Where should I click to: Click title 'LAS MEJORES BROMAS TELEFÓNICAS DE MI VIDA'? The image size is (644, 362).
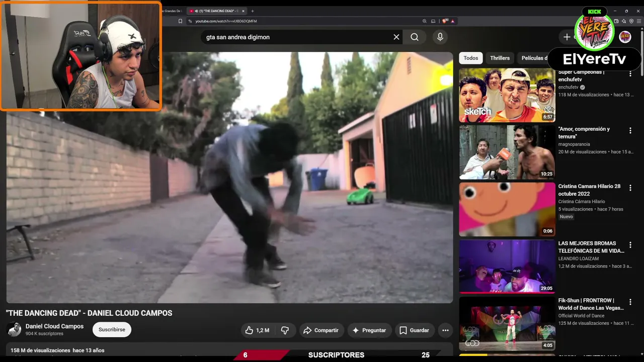click(591, 247)
